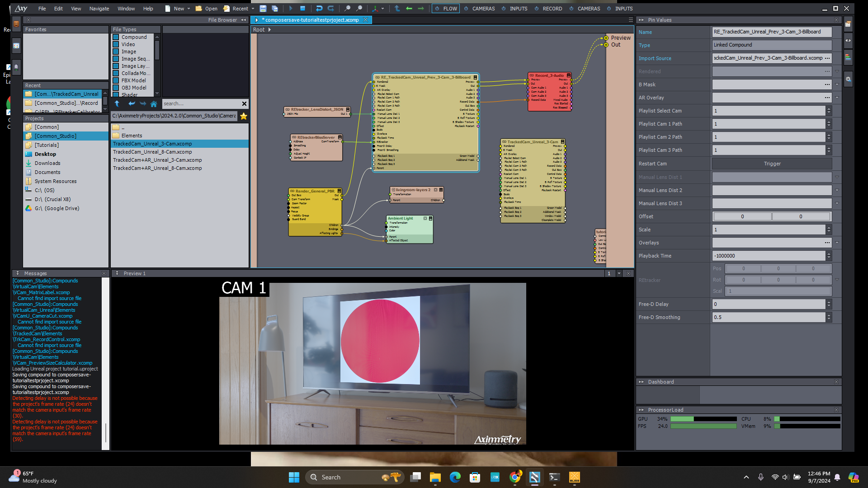
Task: Select the Tutorials folder in Projects
Action: (x=47, y=145)
